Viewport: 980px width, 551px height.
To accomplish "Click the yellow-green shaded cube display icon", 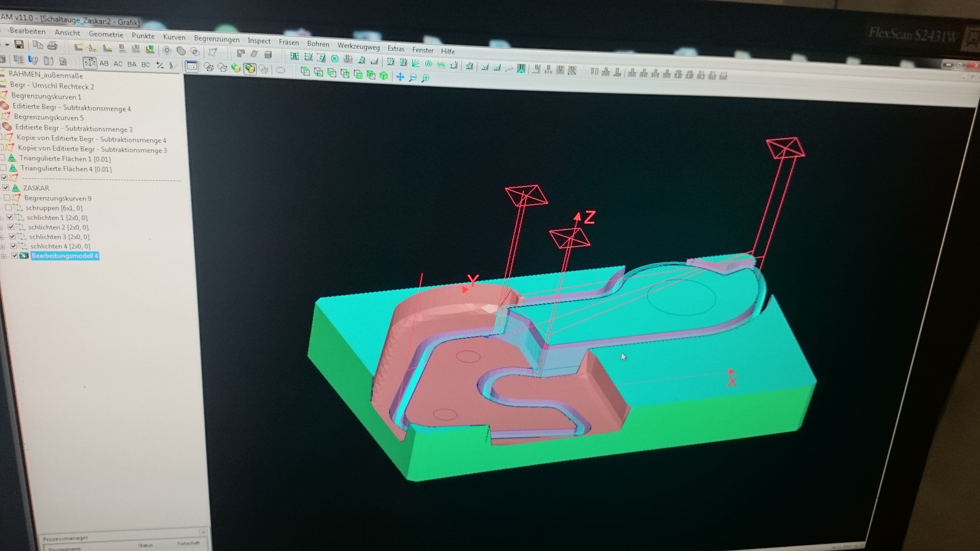I will (x=236, y=68).
